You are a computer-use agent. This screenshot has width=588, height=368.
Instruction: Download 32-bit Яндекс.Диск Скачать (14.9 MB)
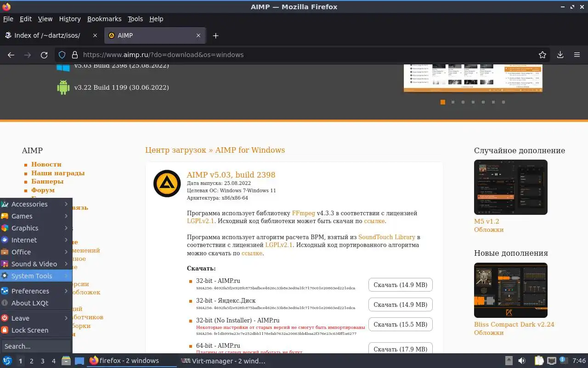(x=401, y=305)
